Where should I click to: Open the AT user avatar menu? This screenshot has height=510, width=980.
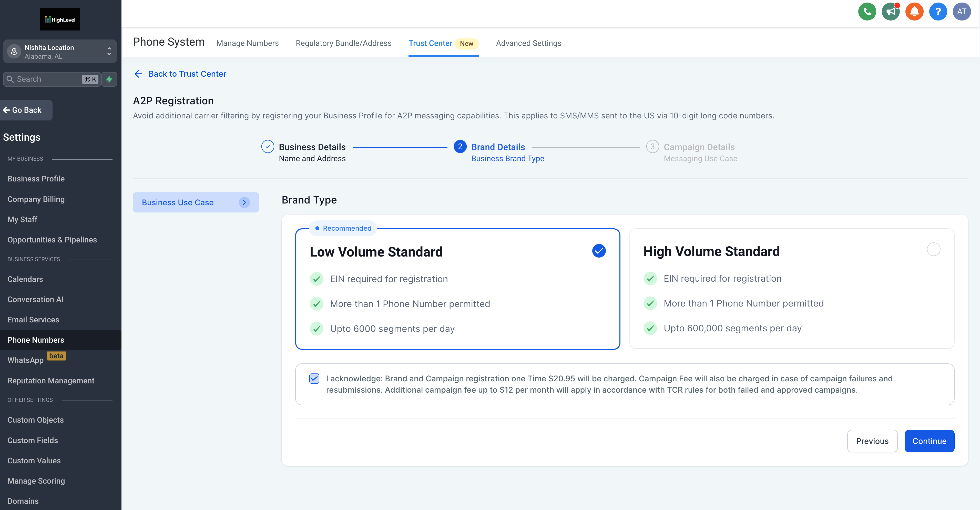click(x=961, y=12)
